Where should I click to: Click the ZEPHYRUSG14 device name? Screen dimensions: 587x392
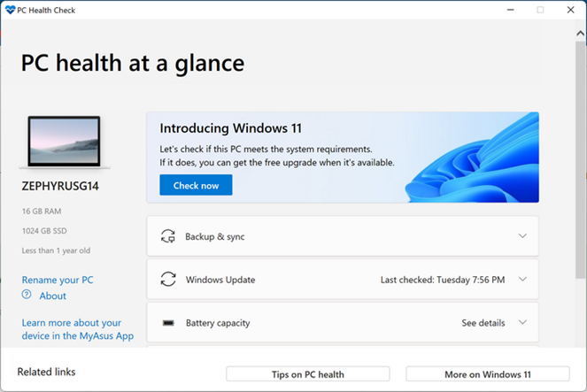pyautogui.click(x=60, y=186)
